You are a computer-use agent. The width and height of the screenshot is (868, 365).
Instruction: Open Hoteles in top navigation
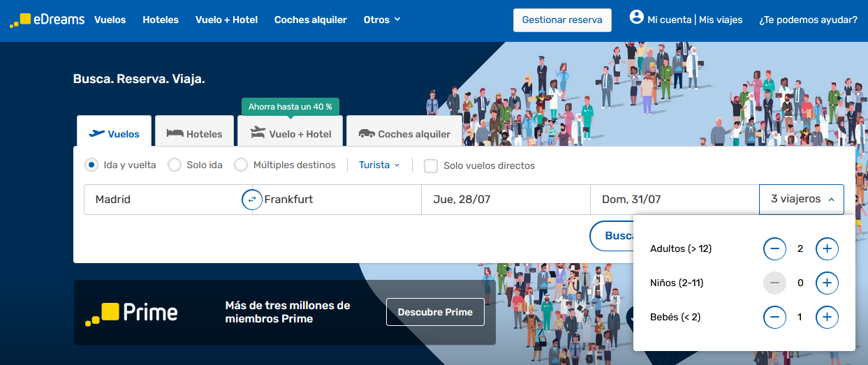pos(161,20)
